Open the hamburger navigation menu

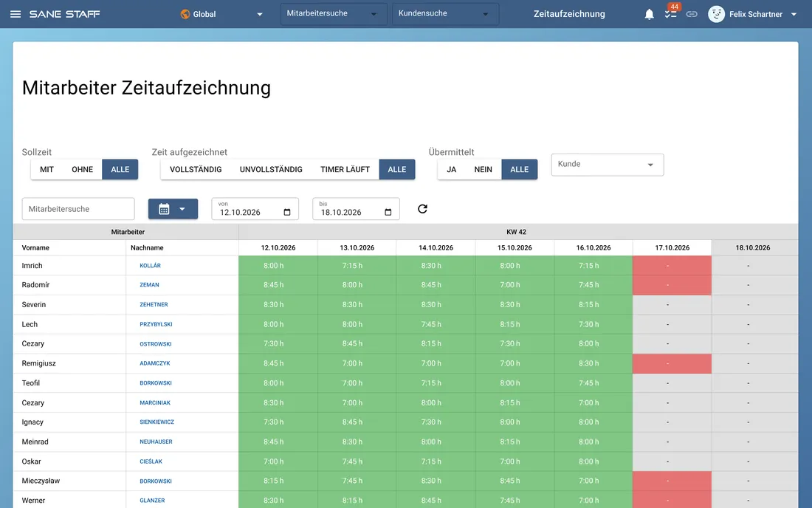pos(16,14)
